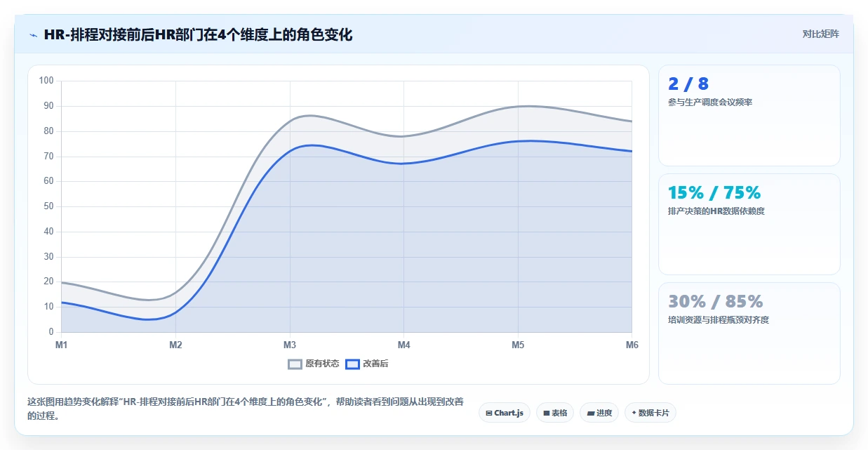Select the 表格 tag
868x450 pixels.
pyautogui.click(x=555, y=413)
